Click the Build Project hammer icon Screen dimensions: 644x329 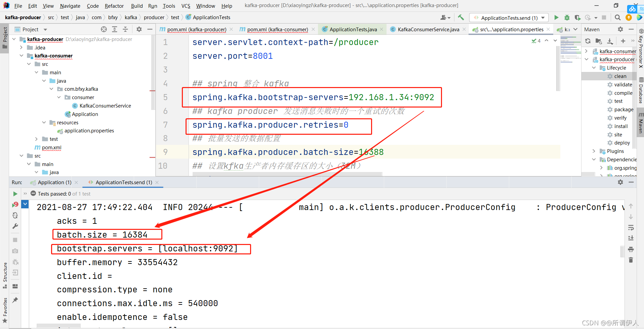point(461,17)
